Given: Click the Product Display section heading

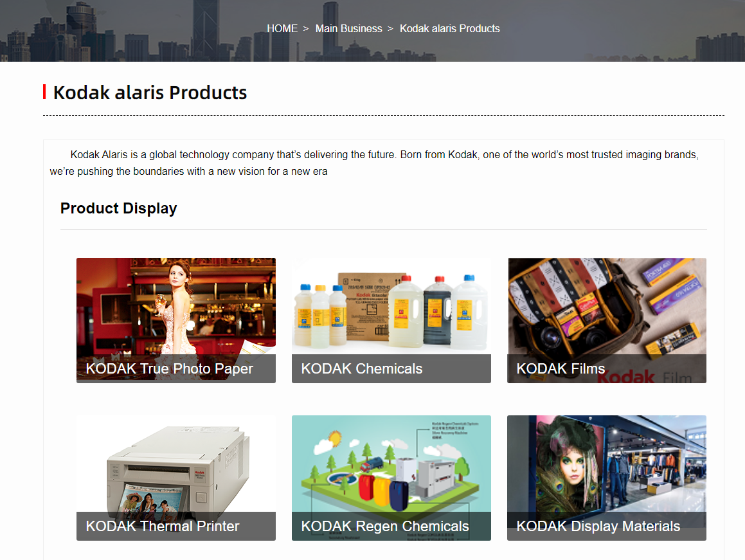Looking at the screenshot, I should pos(118,209).
